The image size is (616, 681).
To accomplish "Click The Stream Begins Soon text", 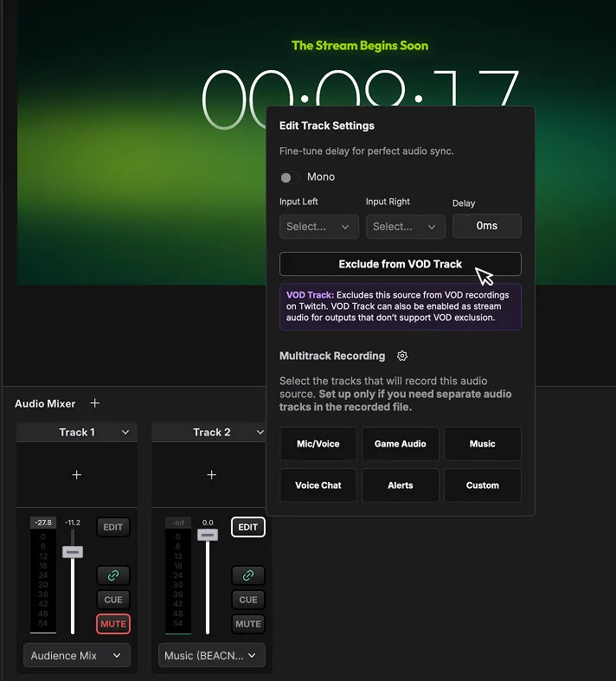I will coord(360,45).
